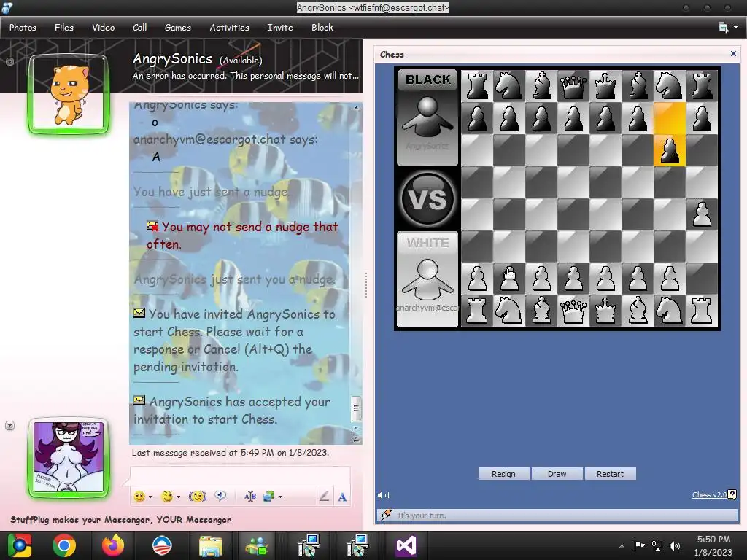Click the highlighted empty orange square
Image resolution: width=747 pixels, height=560 pixels.
point(670,118)
